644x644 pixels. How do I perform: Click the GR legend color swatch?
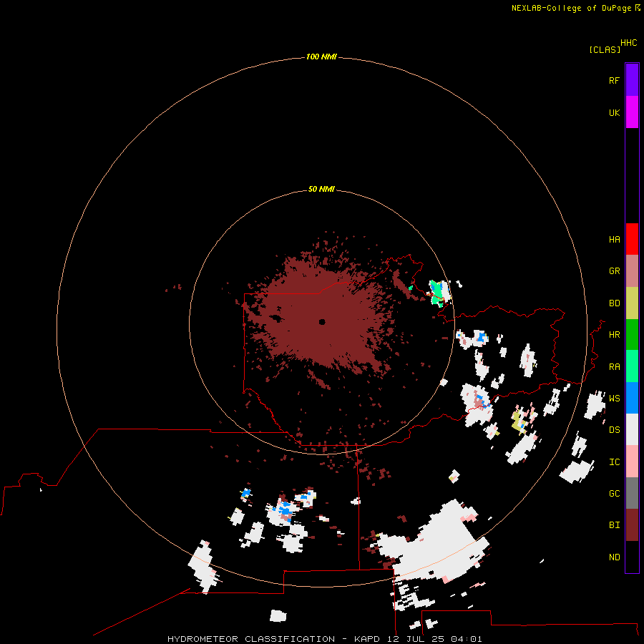click(632, 271)
